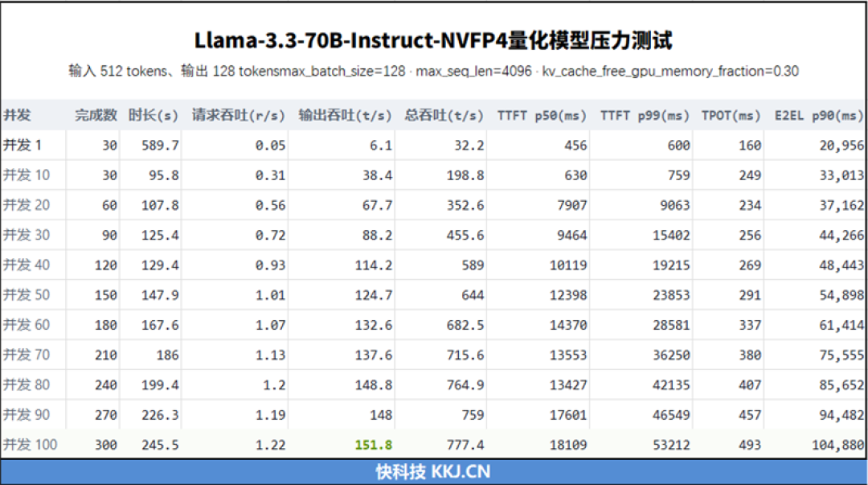Click duration value 186 in 并发 70 row

pyautogui.click(x=167, y=356)
